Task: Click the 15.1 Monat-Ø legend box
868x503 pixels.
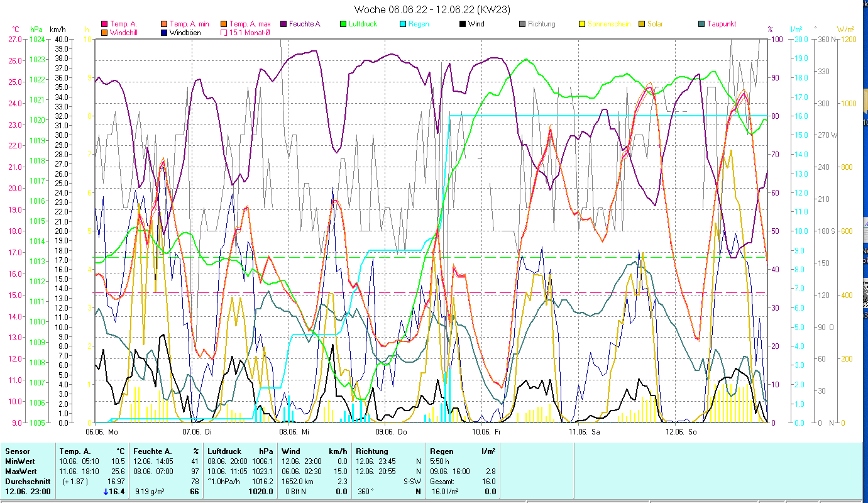Action: click(224, 32)
